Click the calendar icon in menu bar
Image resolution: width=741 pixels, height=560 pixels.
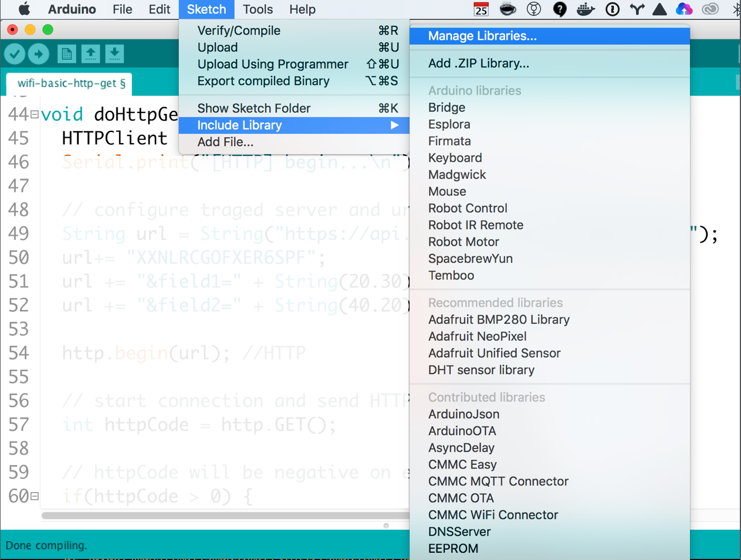pyautogui.click(x=481, y=9)
